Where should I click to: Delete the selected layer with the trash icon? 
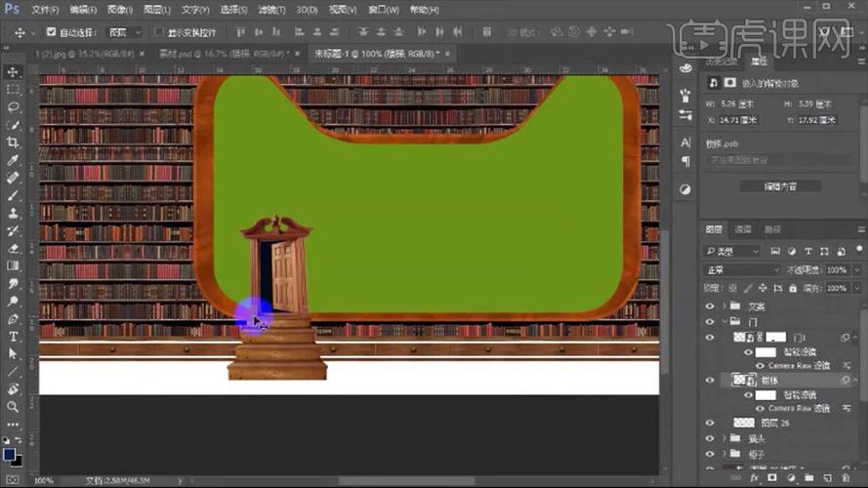846,477
